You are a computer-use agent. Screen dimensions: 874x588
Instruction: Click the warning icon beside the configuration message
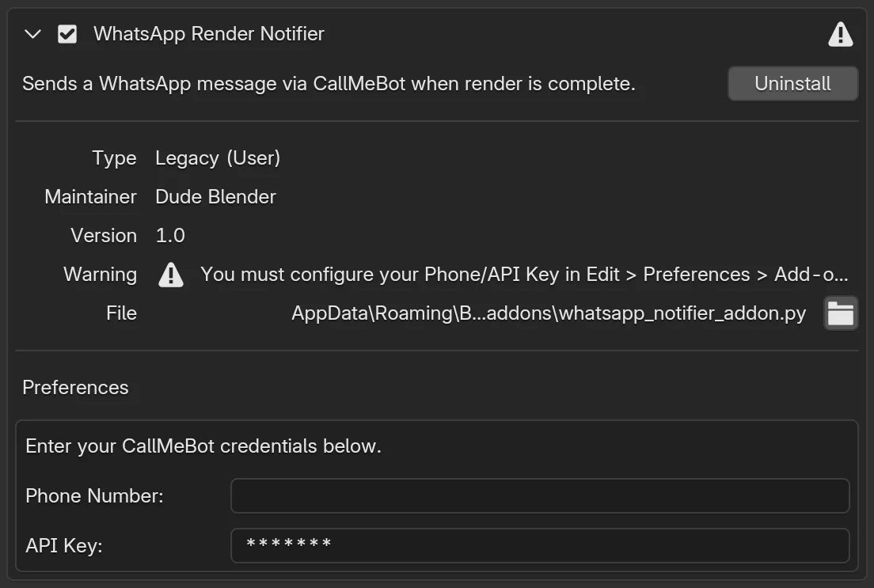pyautogui.click(x=171, y=275)
